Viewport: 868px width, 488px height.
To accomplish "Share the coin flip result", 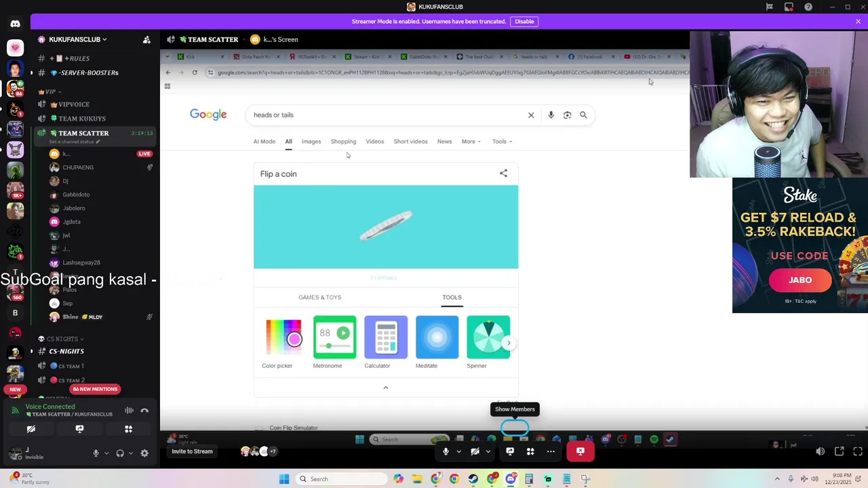I will click(503, 174).
